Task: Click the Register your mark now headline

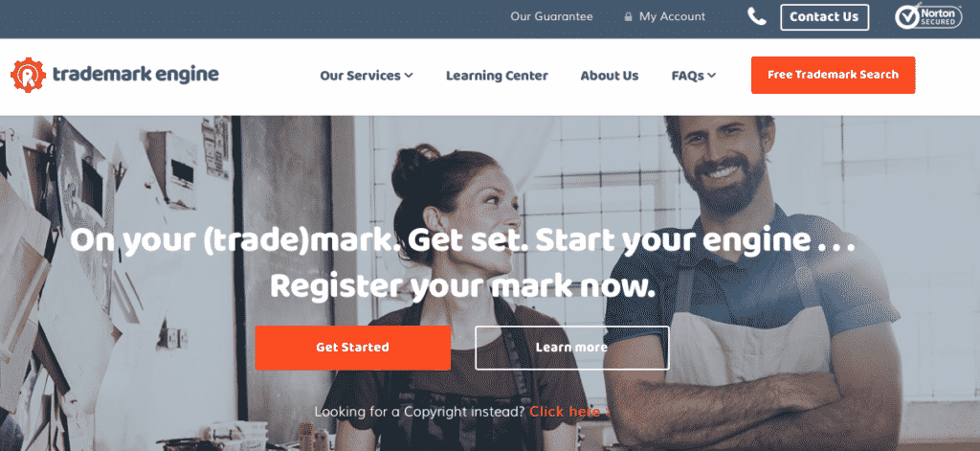Action: point(462,286)
